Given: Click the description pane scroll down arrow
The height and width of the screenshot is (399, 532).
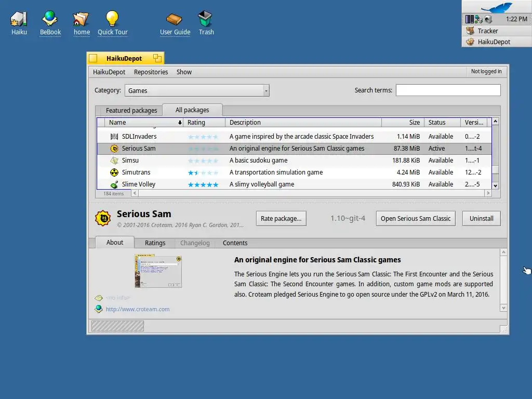Looking at the screenshot, I should point(503,308).
